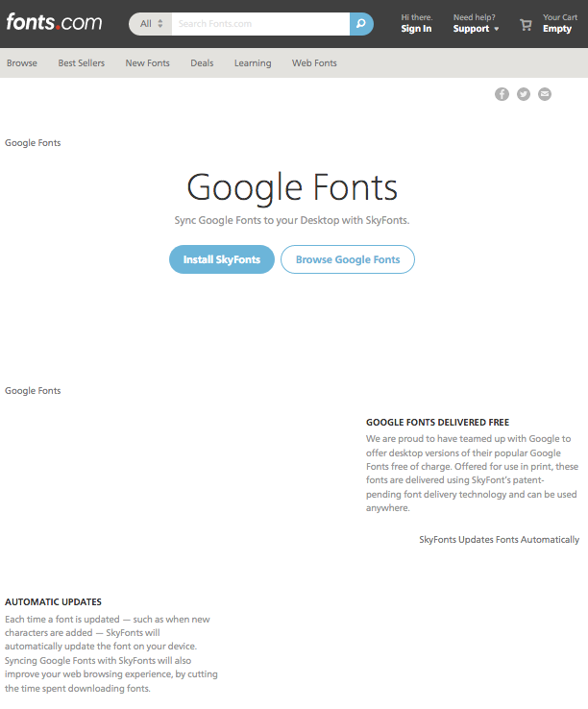Click the 'GOOGLE FONTS DELIVERED FREE' heading
The width and height of the screenshot is (588, 709).
[x=437, y=423]
